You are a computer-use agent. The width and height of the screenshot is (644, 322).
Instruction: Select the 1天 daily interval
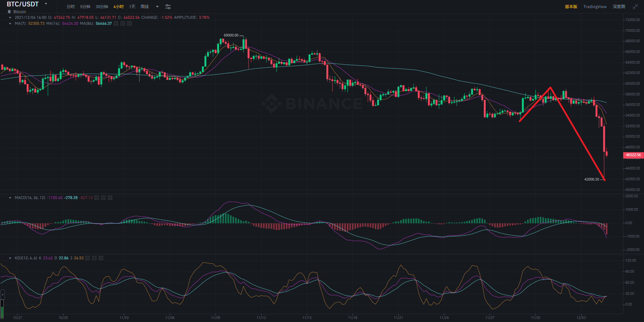(x=132, y=7)
